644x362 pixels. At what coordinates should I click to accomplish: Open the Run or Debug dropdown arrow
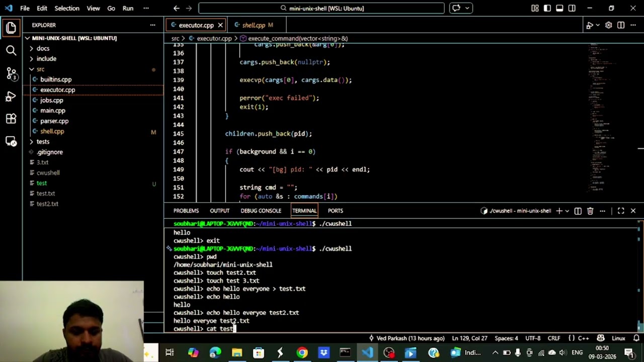(x=598, y=25)
